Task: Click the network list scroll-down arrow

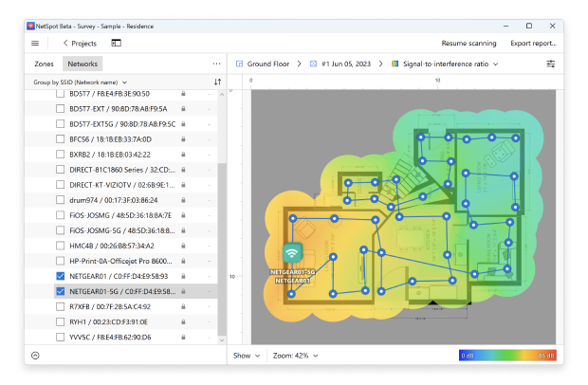Action: [222, 340]
